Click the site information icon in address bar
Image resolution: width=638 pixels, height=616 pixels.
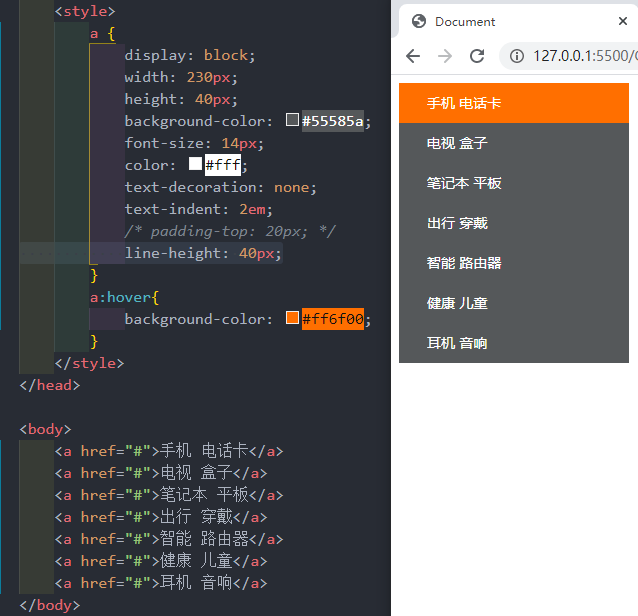517,56
